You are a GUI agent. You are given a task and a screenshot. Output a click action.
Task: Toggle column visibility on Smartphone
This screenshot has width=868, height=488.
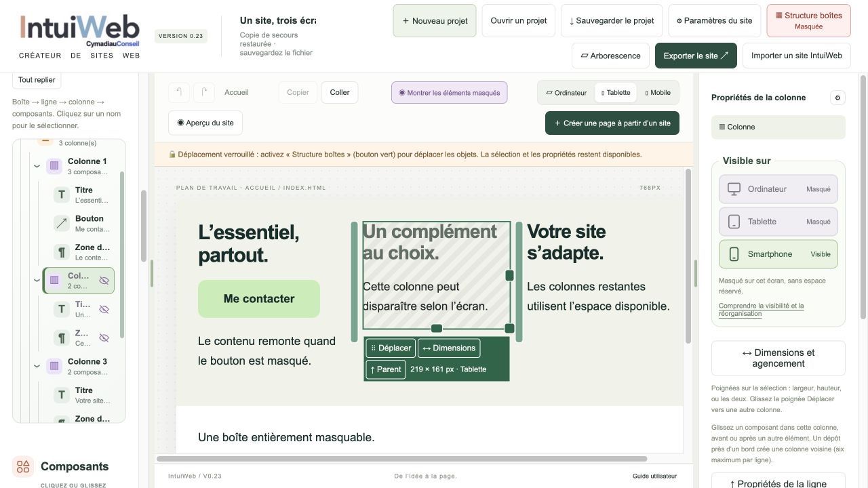[x=778, y=254]
